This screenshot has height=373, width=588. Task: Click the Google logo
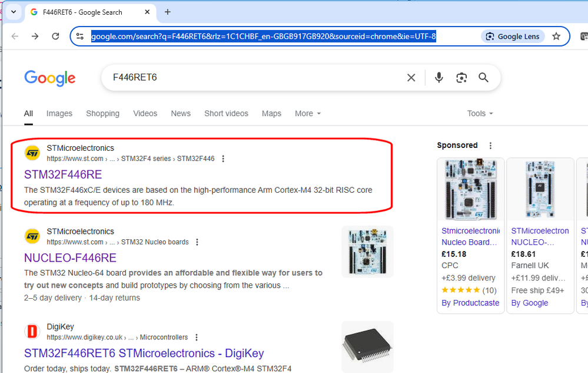(x=50, y=78)
